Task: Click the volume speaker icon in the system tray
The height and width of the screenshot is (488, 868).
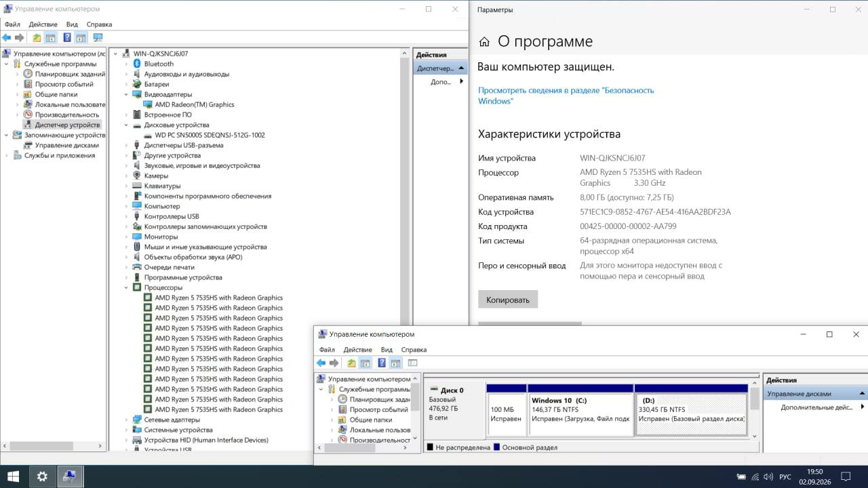Action: (767, 476)
